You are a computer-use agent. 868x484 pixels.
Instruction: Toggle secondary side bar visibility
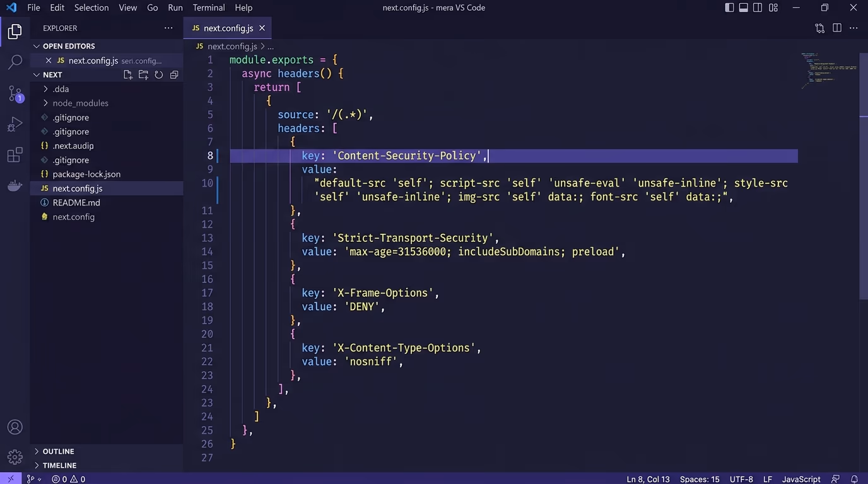[x=758, y=8]
